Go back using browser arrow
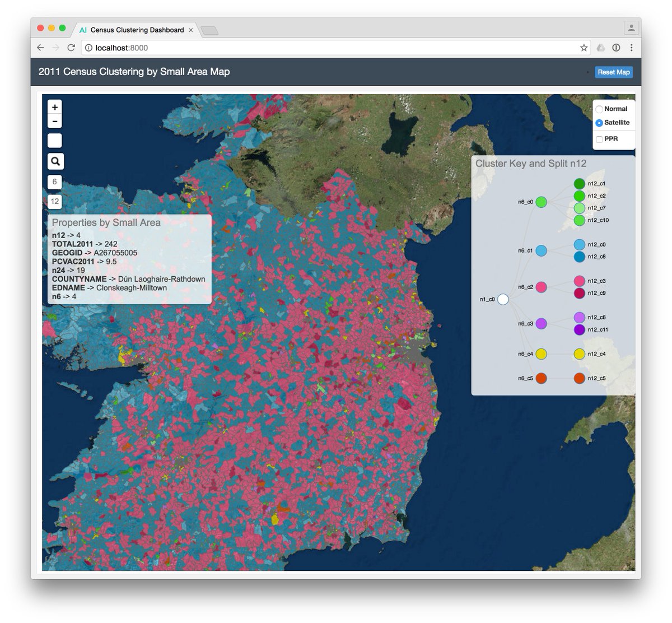This screenshot has height=623, width=672. [x=40, y=48]
